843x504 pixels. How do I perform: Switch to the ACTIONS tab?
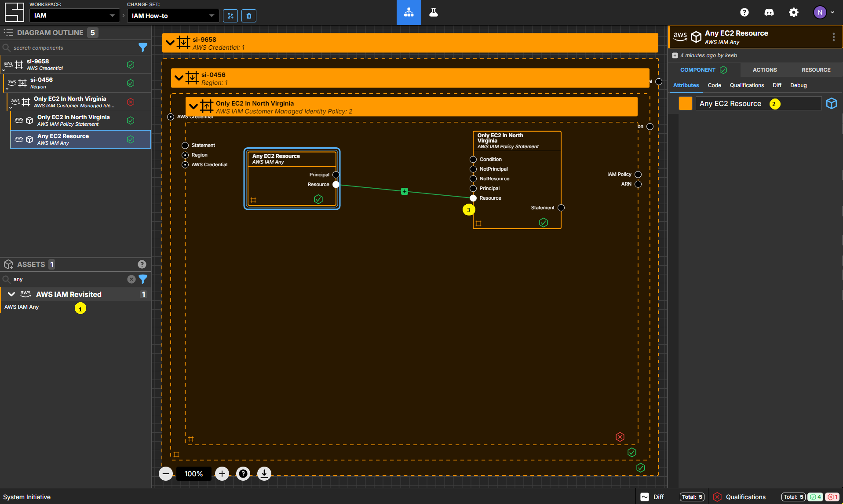765,70
